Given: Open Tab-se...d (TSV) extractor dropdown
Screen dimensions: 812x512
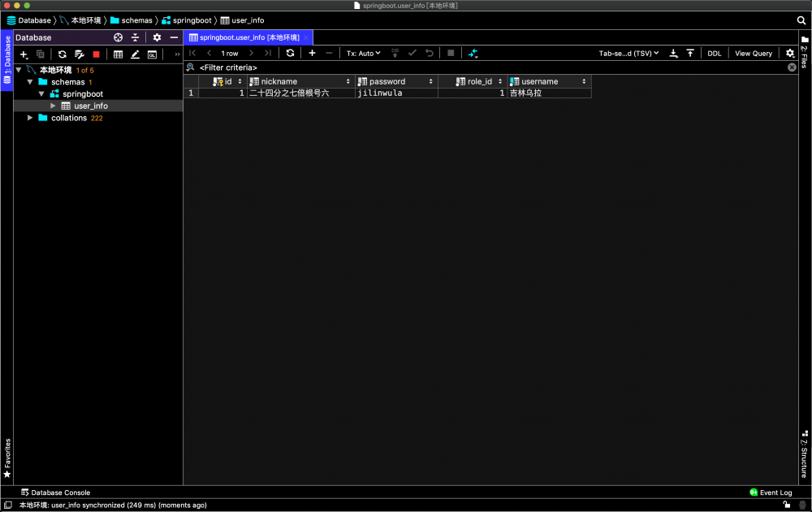Looking at the screenshot, I should (628, 54).
